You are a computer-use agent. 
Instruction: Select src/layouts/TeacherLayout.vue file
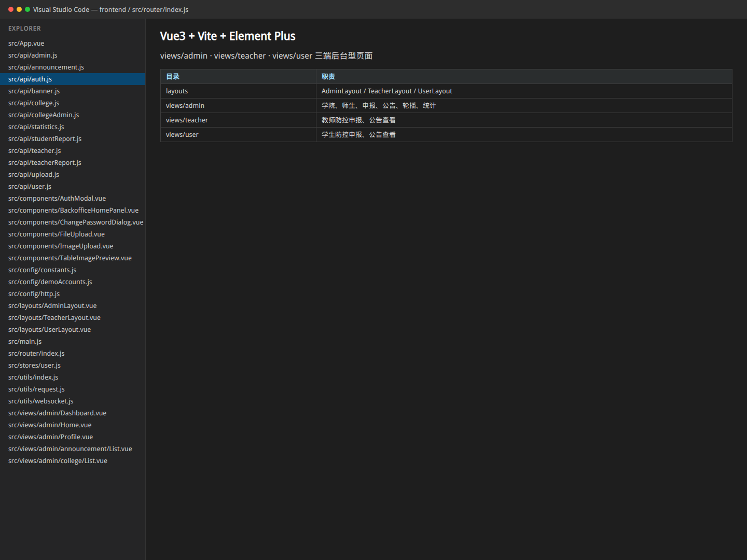(x=73, y=318)
